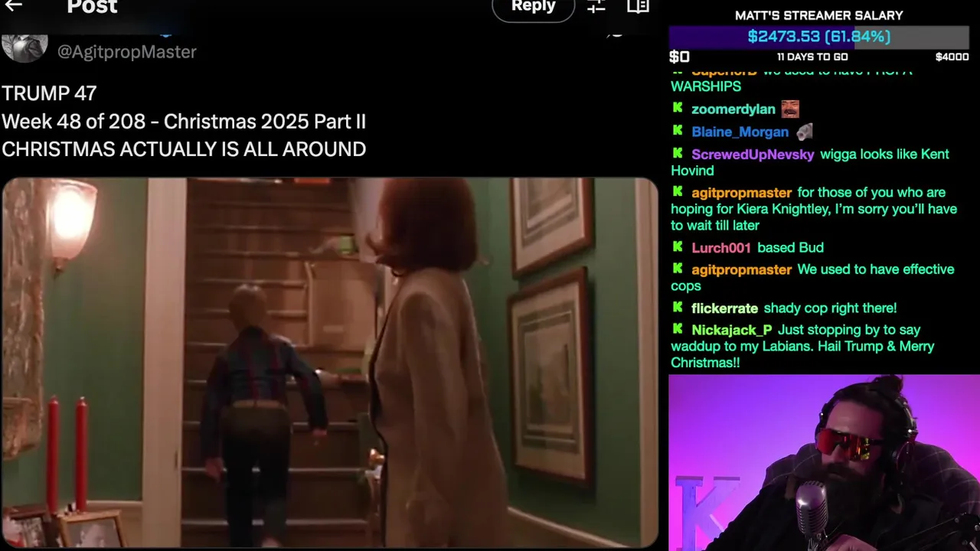980x551 pixels.
Task: Click the 'MATT'S STREAMER SALARY' title
Action: pyautogui.click(x=819, y=15)
